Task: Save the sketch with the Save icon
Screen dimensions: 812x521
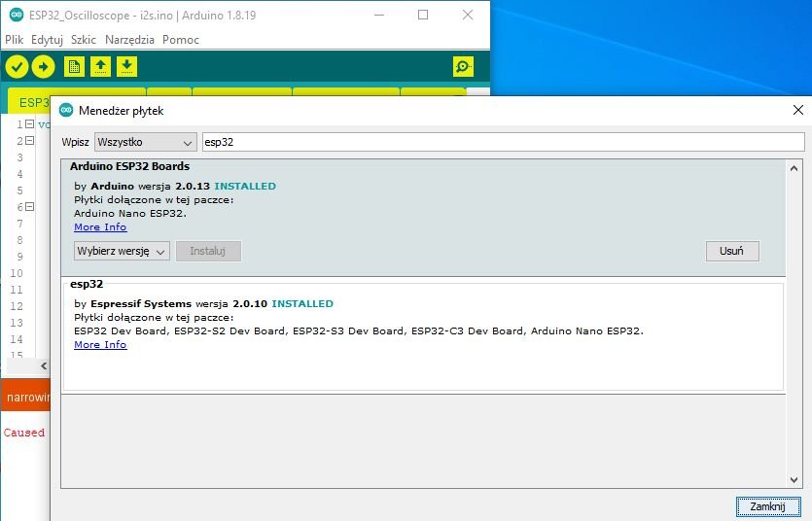Action: (126, 67)
